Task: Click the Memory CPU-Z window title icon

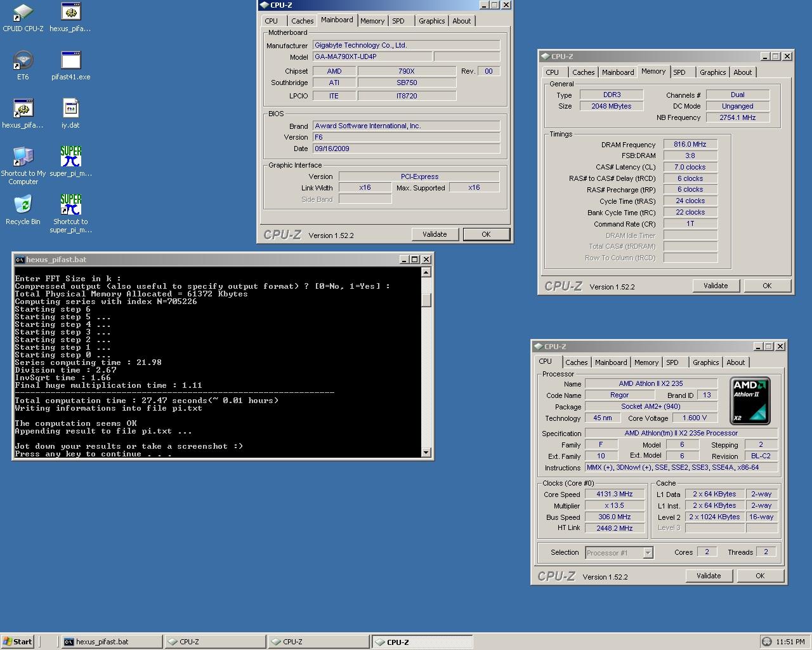Action: [546, 56]
